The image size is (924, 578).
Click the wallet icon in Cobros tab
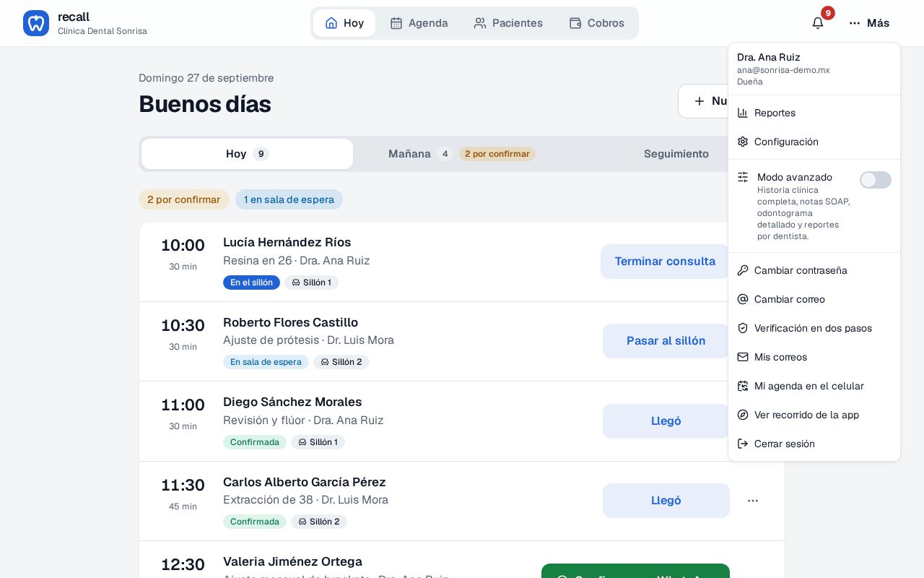point(575,23)
